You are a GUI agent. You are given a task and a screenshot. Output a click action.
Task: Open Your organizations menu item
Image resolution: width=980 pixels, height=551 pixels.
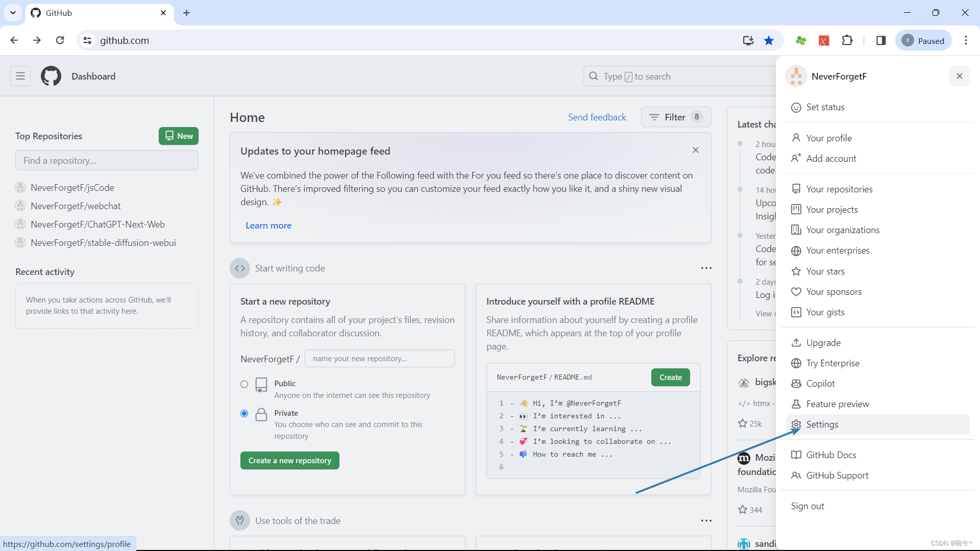tap(877, 230)
